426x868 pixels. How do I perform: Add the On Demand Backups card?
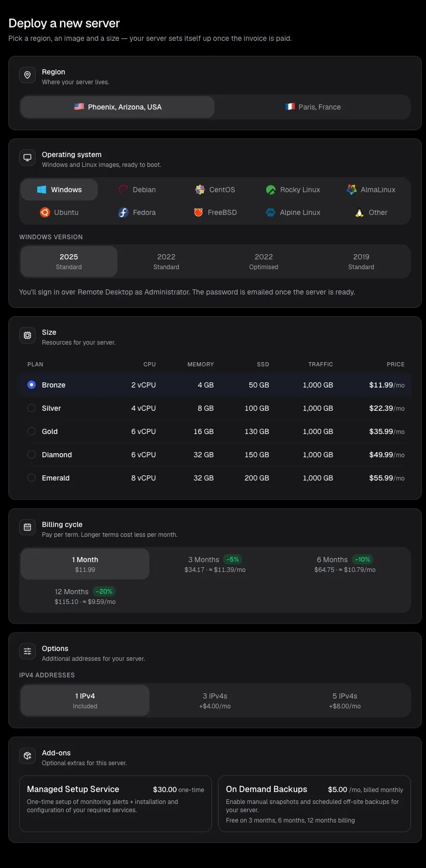point(314,803)
